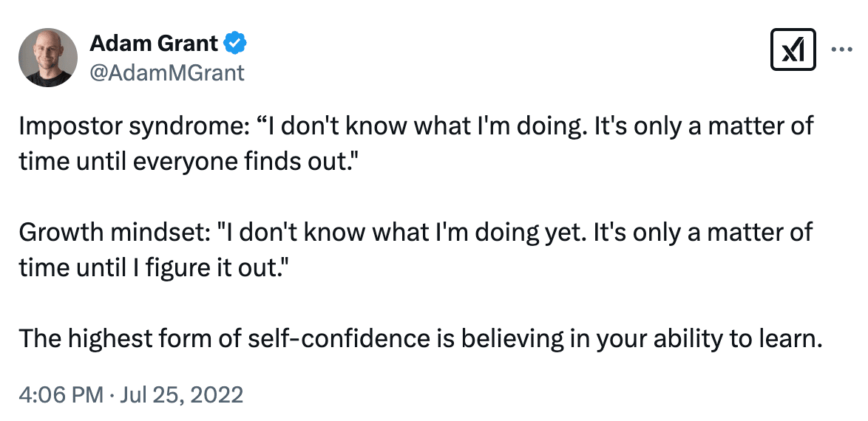Open the Grok xAI icon
The height and width of the screenshot is (421, 868).
pyautogui.click(x=793, y=49)
